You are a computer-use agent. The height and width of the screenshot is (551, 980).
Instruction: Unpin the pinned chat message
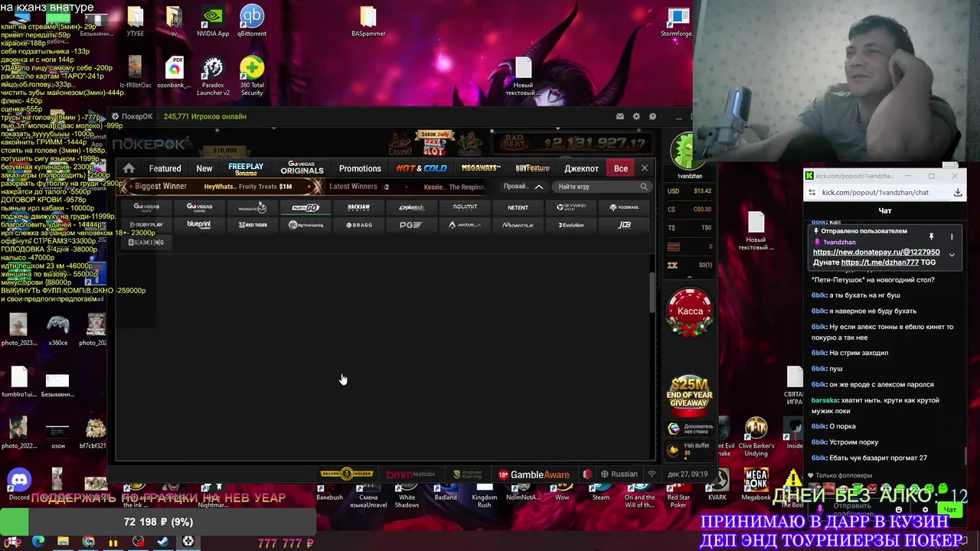pos(932,237)
